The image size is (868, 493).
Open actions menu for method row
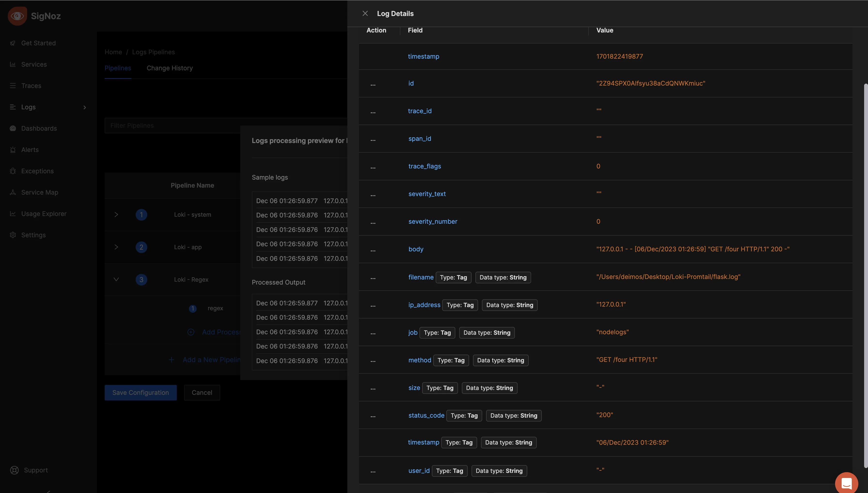click(x=373, y=361)
